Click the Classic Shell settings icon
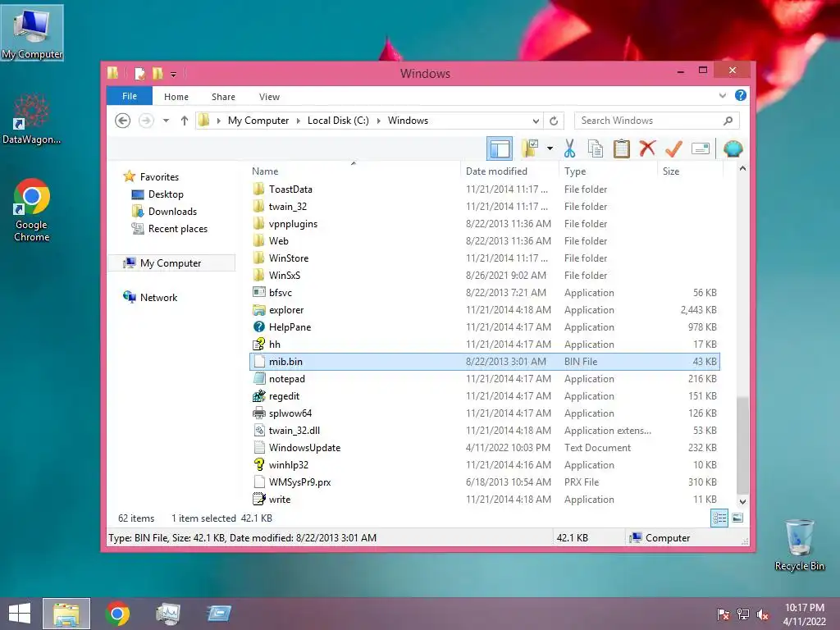The height and width of the screenshot is (630, 840). pyautogui.click(x=733, y=148)
